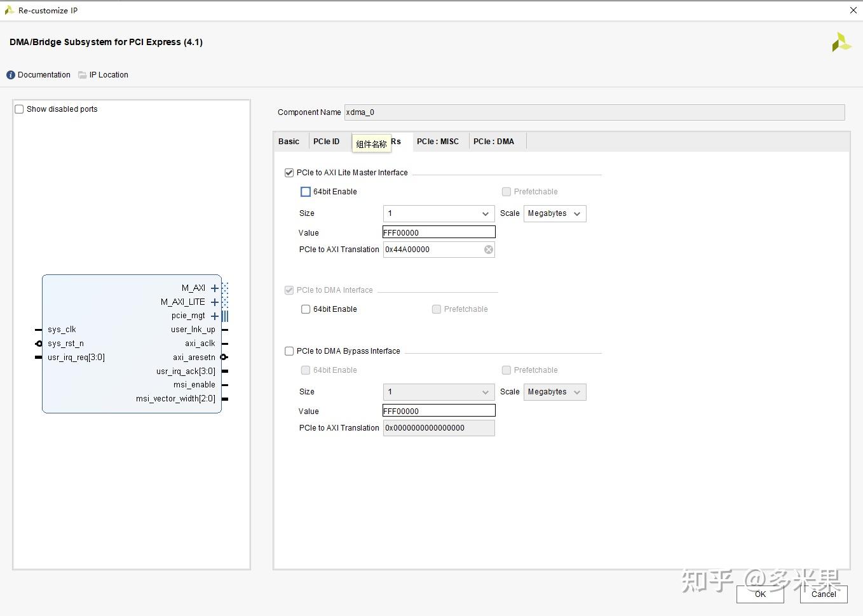Image resolution: width=863 pixels, height=616 pixels.
Task: Enable the PCIe to DMA Bypass Interface
Action: [289, 351]
